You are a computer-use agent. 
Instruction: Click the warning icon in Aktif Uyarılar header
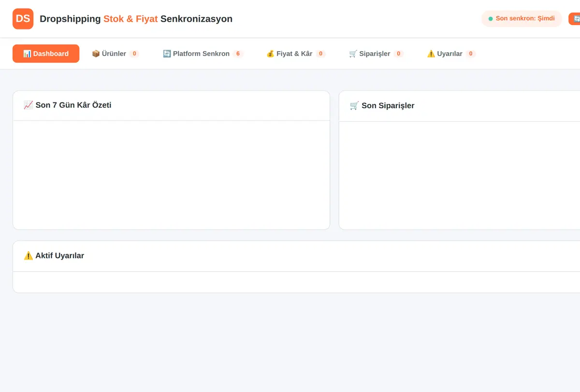tap(28, 256)
